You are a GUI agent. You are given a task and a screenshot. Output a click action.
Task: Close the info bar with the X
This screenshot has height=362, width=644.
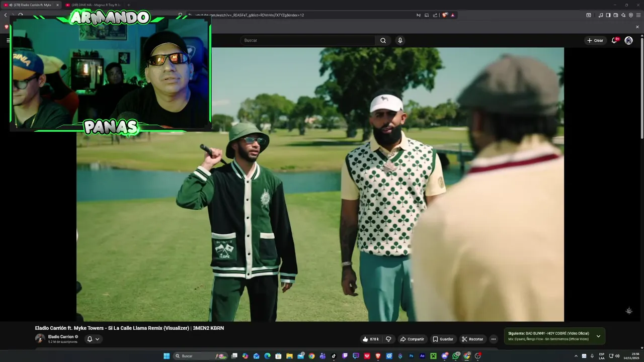(x=637, y=27)
